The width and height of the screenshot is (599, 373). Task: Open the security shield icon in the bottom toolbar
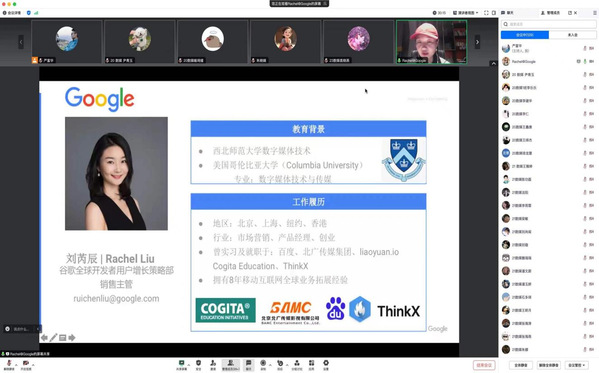198,363
